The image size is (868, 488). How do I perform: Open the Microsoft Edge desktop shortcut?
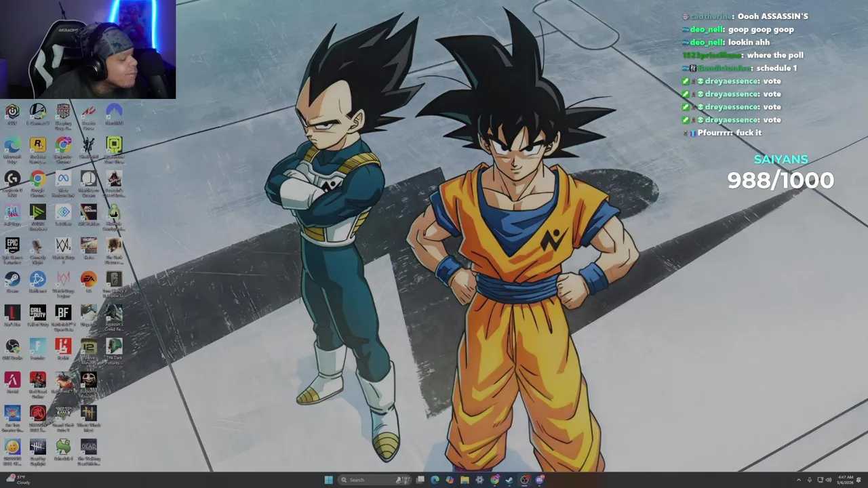(12, 149)
